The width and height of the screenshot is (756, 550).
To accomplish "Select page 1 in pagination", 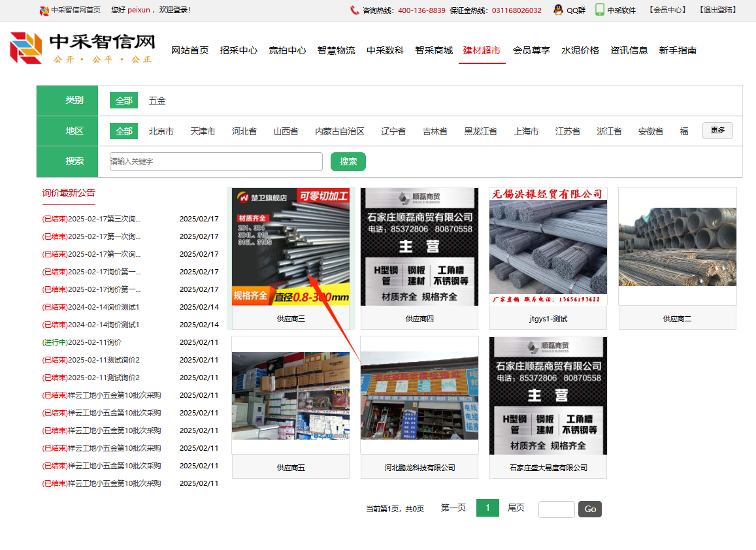I will click(x=487, y=508).
